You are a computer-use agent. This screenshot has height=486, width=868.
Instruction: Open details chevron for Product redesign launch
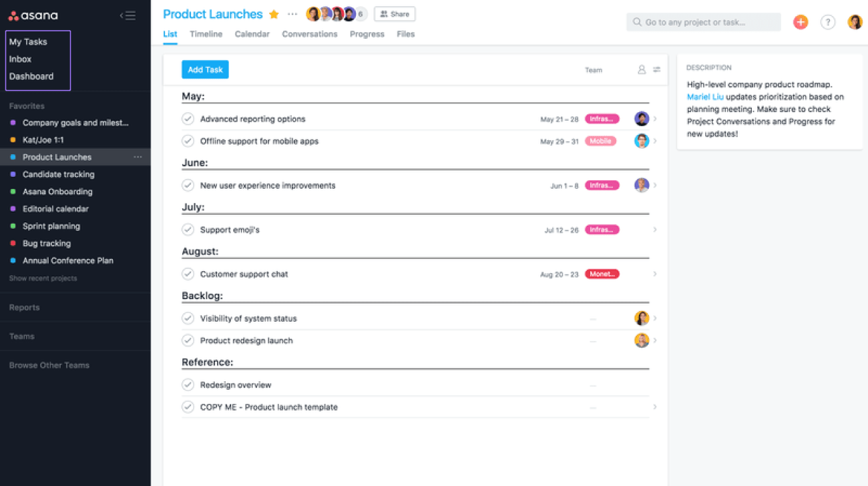(655, 340)
